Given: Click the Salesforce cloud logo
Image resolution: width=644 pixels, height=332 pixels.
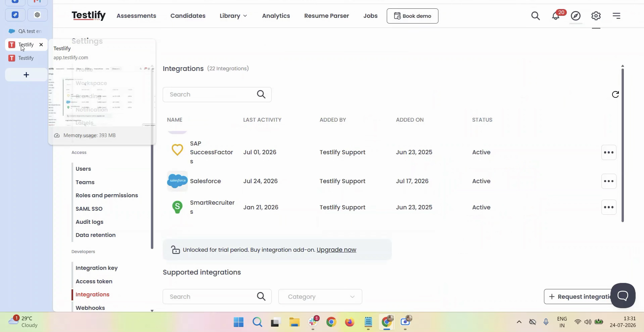Looking at the screenshot, I should coord(177,181).
